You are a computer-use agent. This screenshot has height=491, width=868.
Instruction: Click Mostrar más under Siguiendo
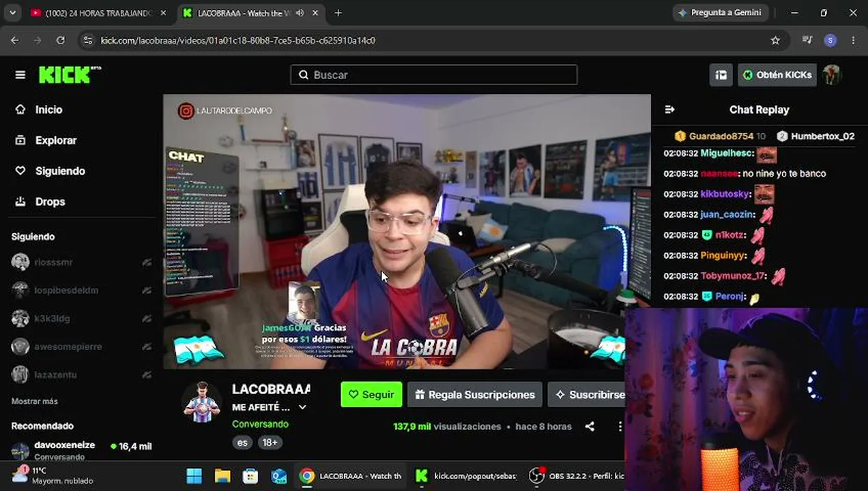[35, 401]
